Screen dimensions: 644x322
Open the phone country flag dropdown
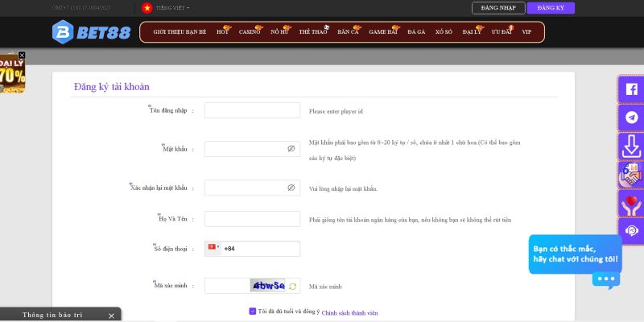213,248
